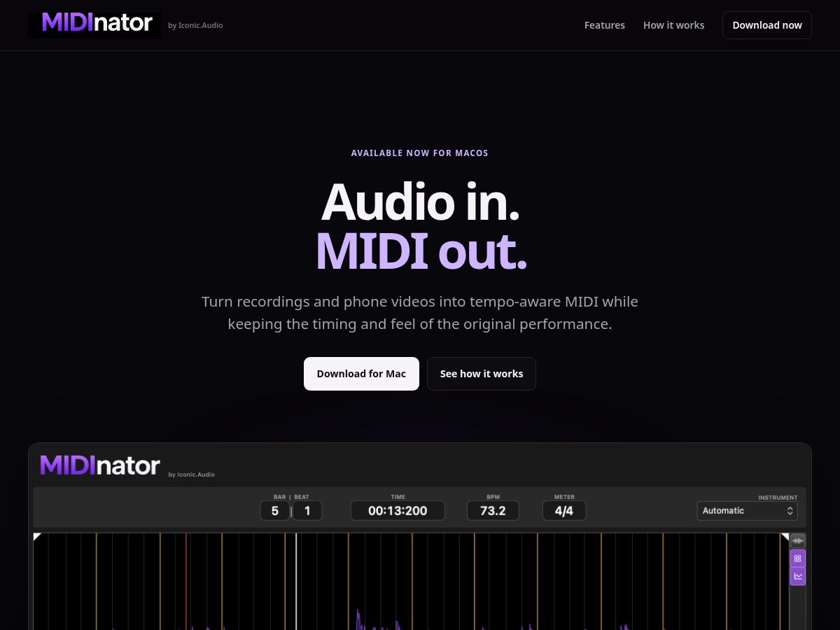The height and width of the screenshot is (630, 840).
Task: Click the MIDI out. headline
Action: click(x=421, y=251)
